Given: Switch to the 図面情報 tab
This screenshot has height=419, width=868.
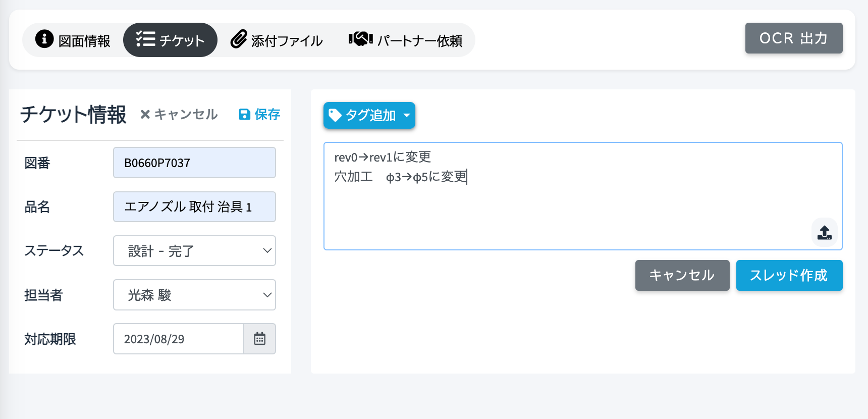Looking at the screenshot, I should (73, 40).
